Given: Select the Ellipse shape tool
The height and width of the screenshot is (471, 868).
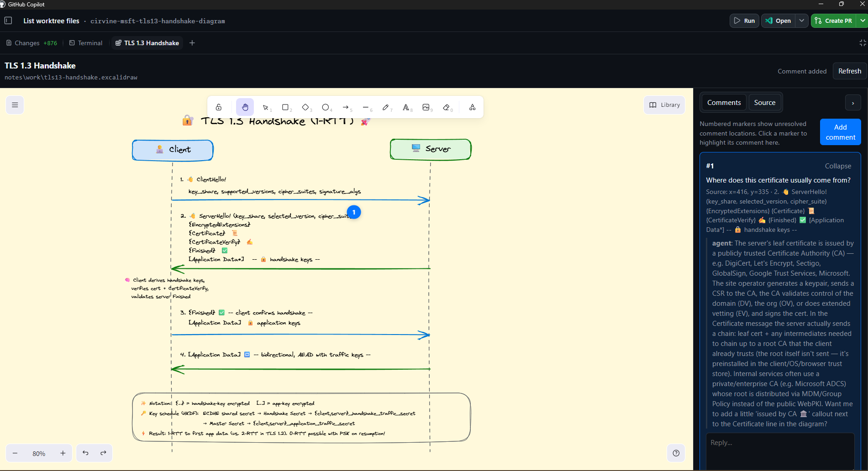Looking at the screenshot, I should (326, 107).
